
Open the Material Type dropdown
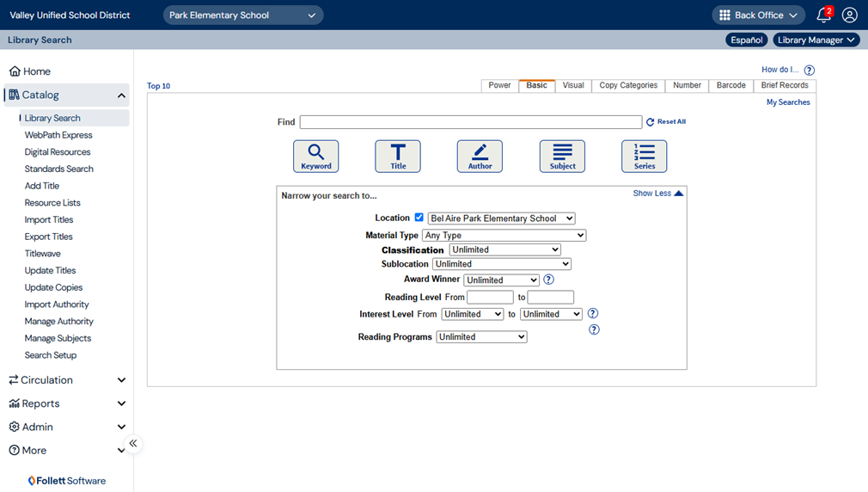[x=504, y=235]
